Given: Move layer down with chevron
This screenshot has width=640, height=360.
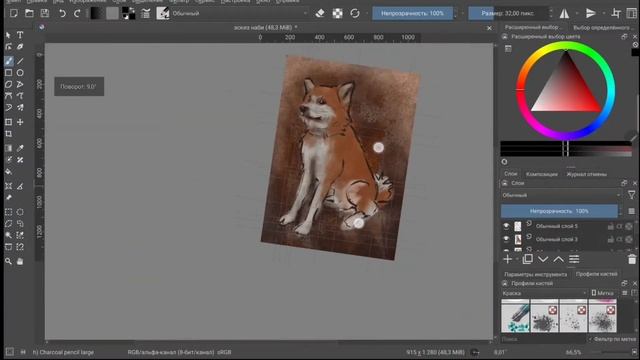Looking at the screenshot, I should pos(543,259).
